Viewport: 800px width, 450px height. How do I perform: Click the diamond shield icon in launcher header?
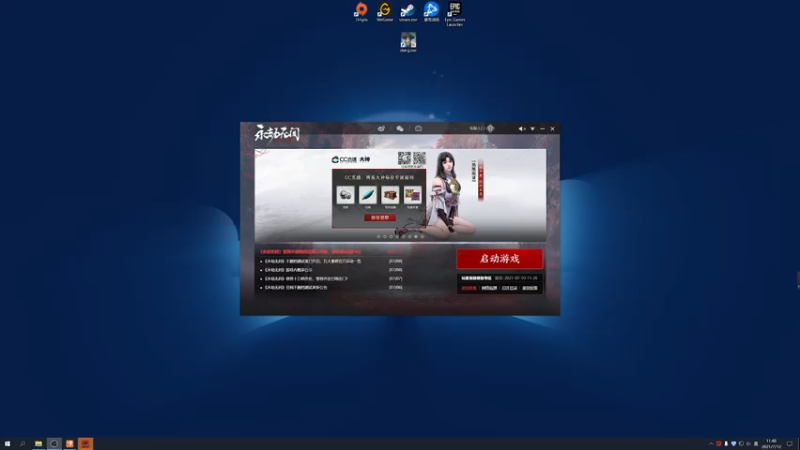(490, 129)
